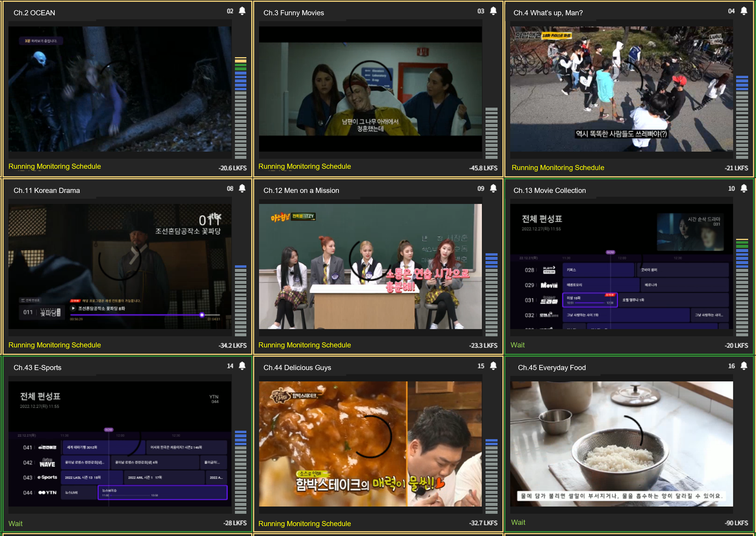This screenshot has height=536, width=756.
Task: Click the Ch.2 OCEAN channel title
Action: click(x=34, y=13)
